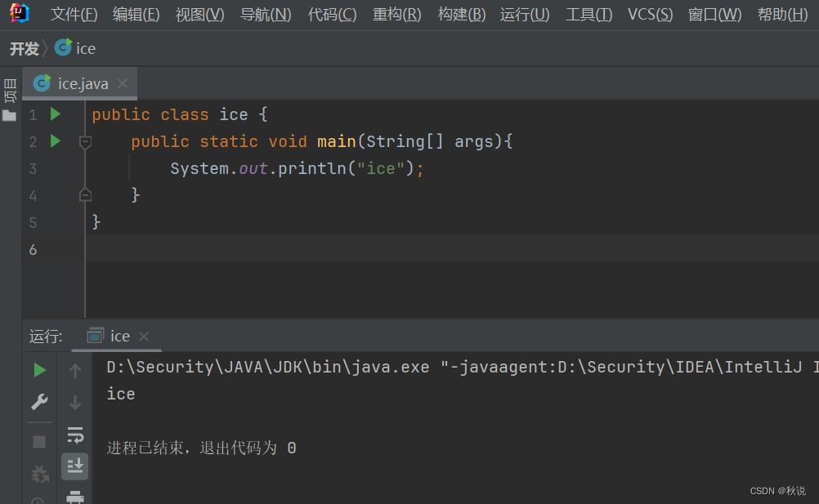Open the 导航(N) menu
Viewport: 819px width, 504px height.
pos(266,15)
